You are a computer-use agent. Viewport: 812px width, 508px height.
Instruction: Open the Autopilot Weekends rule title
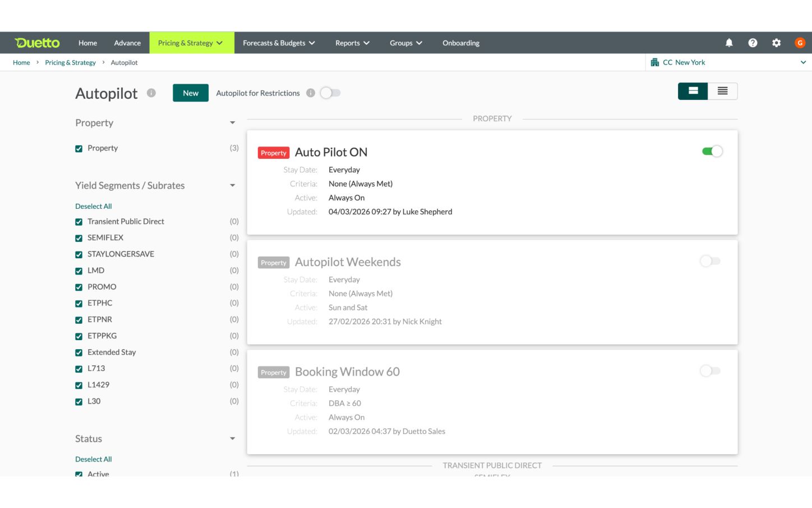[x=348, y=262]
